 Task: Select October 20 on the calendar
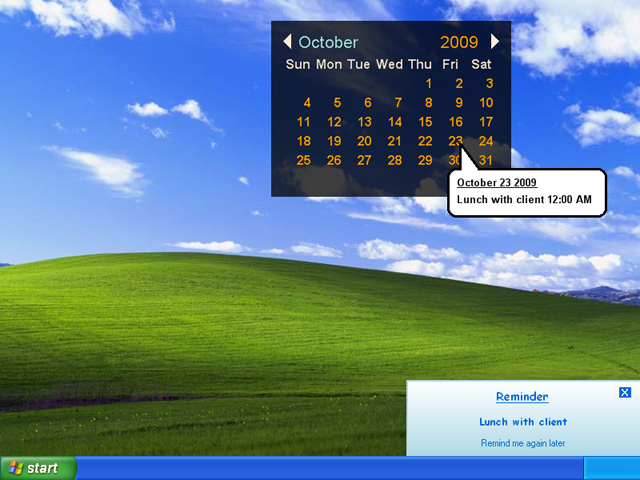364,141
